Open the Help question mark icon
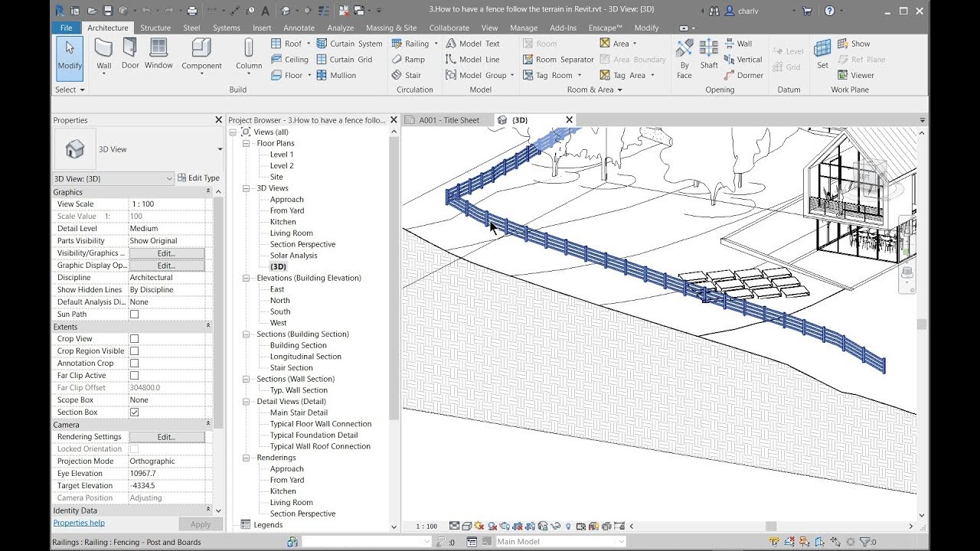Viewport: 980px width, 551px height. point(829,11)
